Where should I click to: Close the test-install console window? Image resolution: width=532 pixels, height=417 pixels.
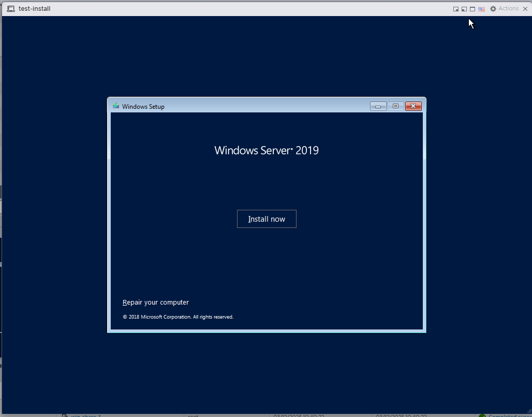tap(525, 9)
